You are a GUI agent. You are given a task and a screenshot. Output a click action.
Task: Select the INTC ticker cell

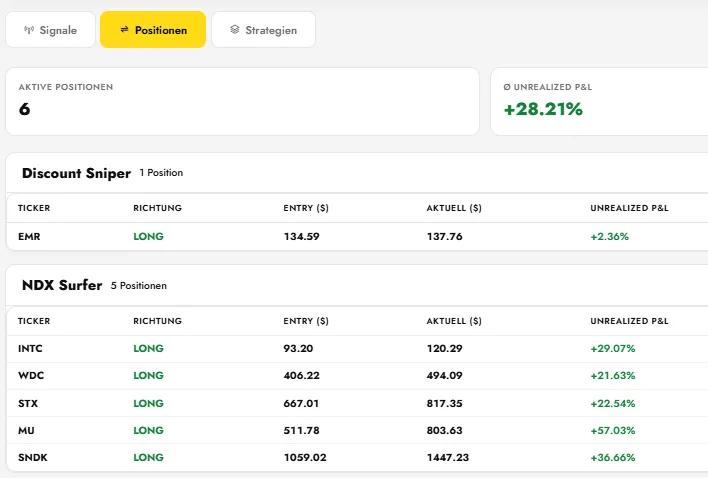30,348
